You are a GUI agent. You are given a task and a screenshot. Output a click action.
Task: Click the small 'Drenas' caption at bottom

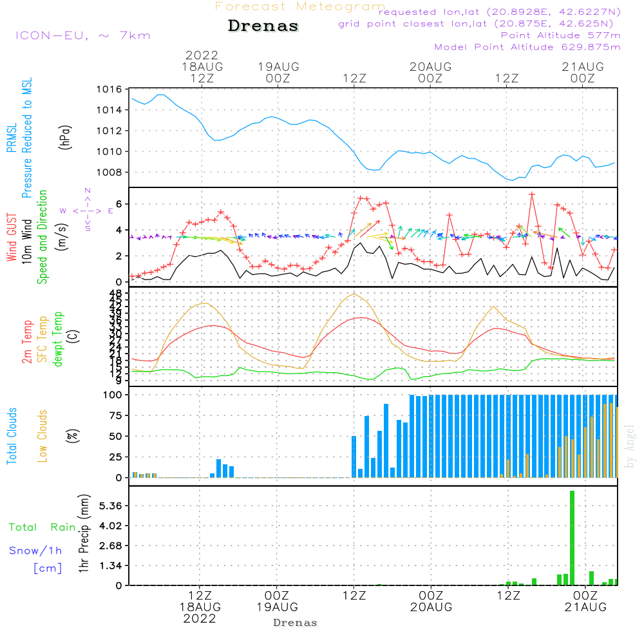click(296, 623)
